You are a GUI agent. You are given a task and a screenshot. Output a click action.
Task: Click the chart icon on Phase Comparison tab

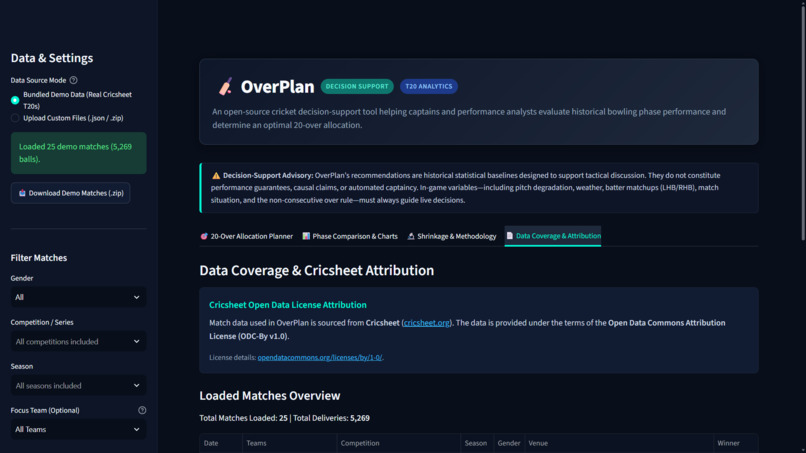click(306, 236)
